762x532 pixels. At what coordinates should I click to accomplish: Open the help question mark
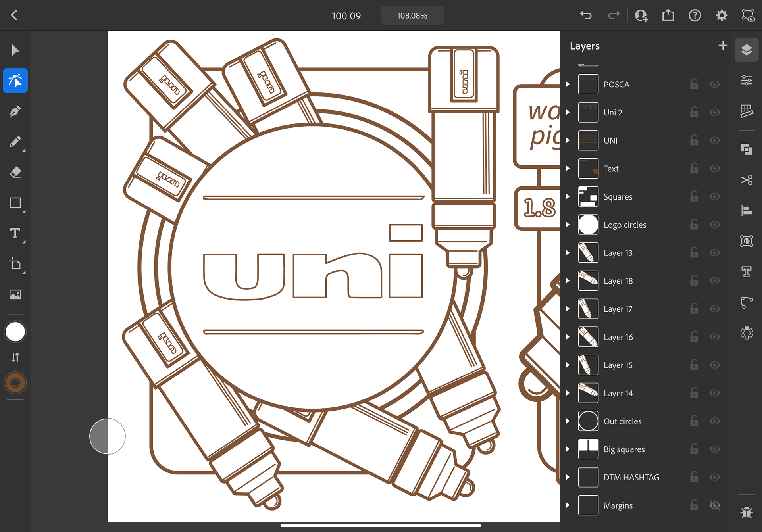pyautogui.click(x=695, y=15)
